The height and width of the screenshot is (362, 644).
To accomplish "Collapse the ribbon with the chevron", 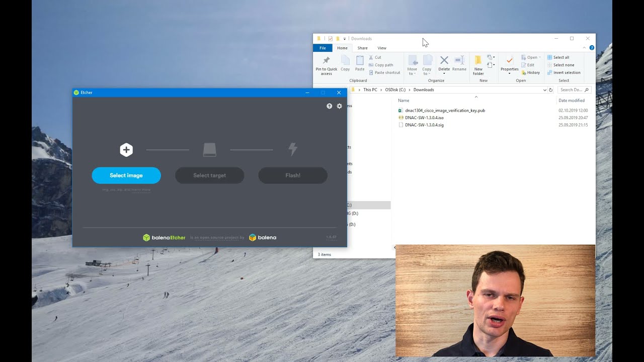I will pos(584,48).
